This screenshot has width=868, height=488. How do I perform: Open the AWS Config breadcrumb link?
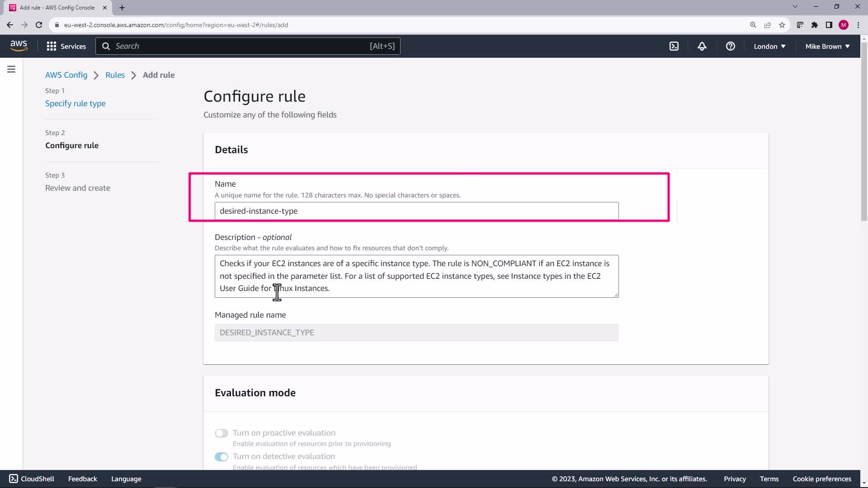[x=66, y=75]
